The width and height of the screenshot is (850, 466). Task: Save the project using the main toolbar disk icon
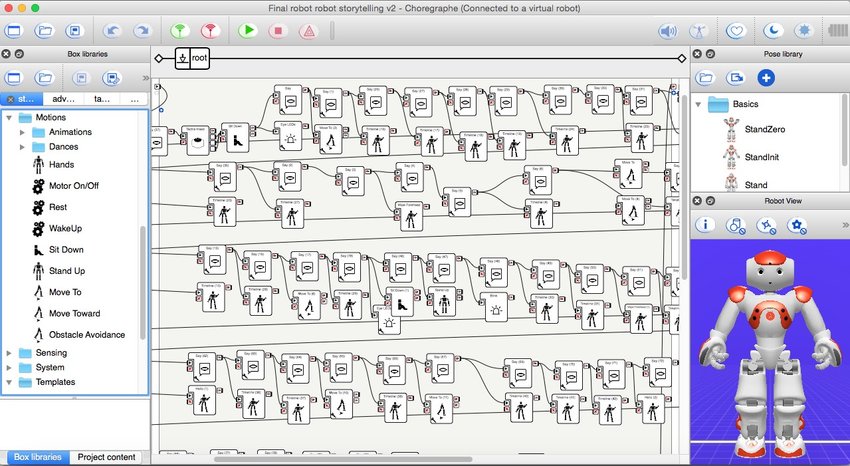tap(75, 30)
